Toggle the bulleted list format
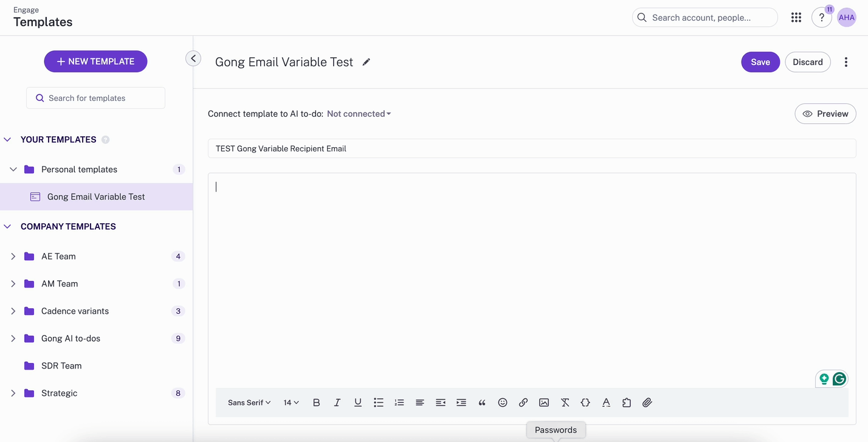The width and height of the screenshot is (868, 442). coord(379,402)
